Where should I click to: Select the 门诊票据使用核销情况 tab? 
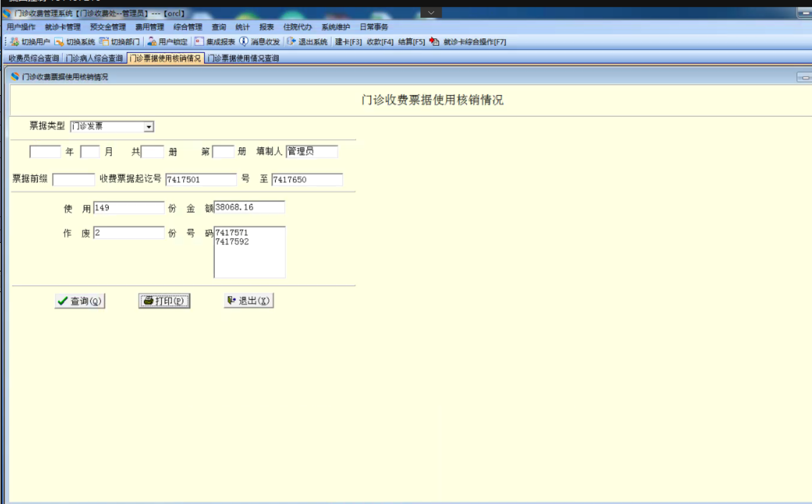(165, 58)
